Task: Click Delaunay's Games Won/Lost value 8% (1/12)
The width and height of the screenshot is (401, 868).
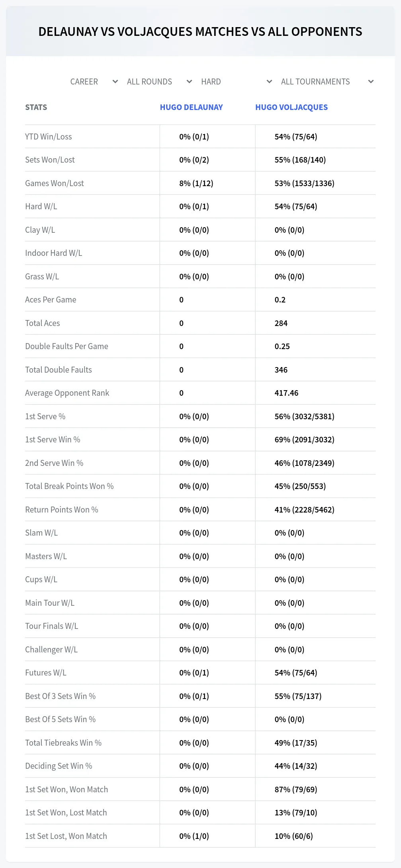Action: pos(196,183)
